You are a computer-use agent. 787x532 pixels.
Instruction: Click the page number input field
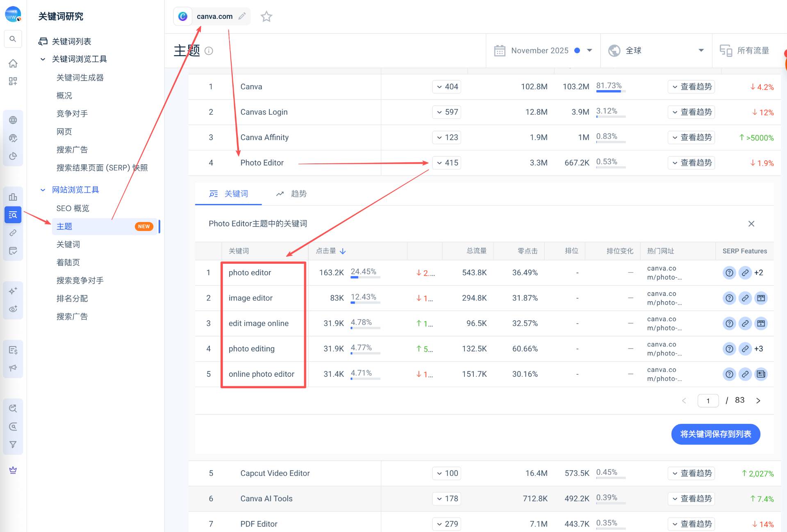pyautogui.click(x=708, y=401)
